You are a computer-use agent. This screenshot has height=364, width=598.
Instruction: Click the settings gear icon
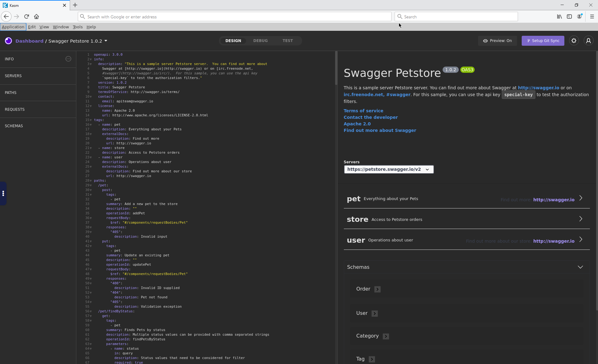coord(574,40)
